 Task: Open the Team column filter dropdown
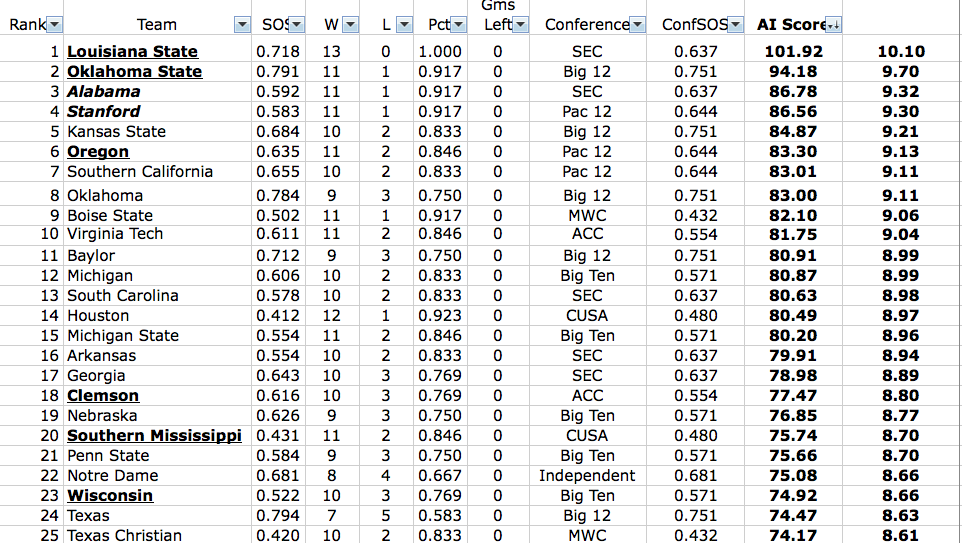coord(242,25)
